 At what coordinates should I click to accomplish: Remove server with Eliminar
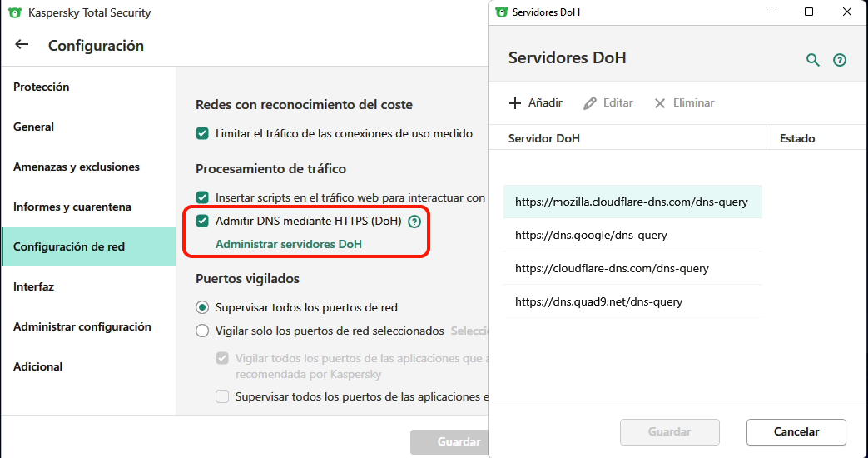[x=683, y=102]
